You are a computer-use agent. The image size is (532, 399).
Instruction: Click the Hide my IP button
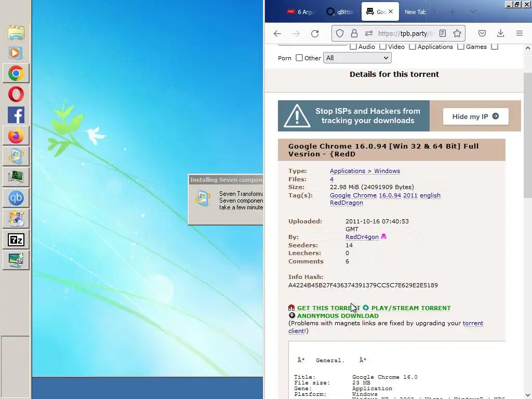tap(476, 116)
